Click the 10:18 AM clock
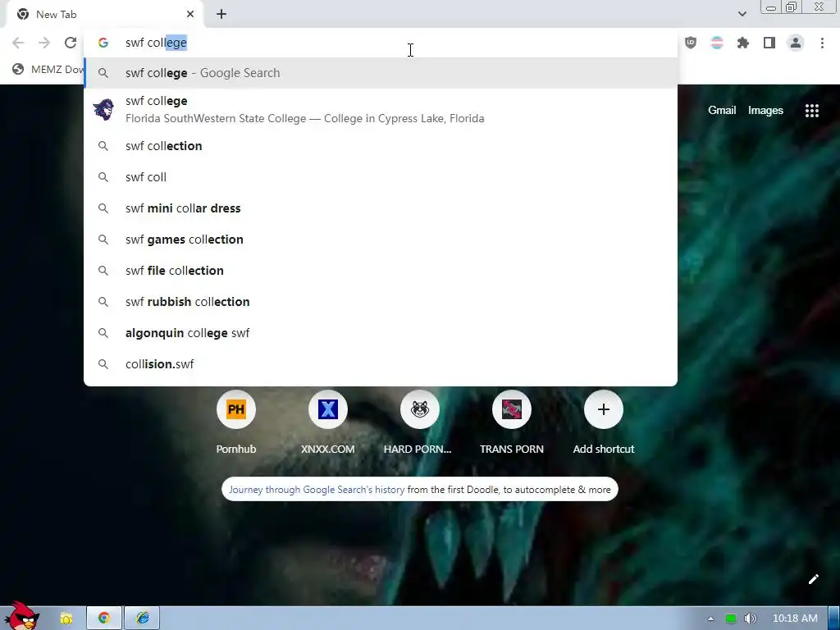 [795, 619]
